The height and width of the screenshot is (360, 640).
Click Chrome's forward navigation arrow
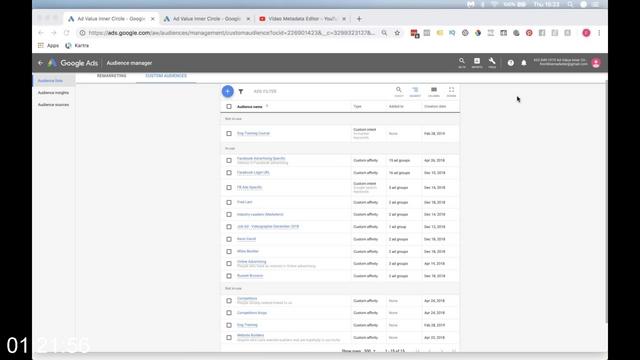(x=53, y=33)
